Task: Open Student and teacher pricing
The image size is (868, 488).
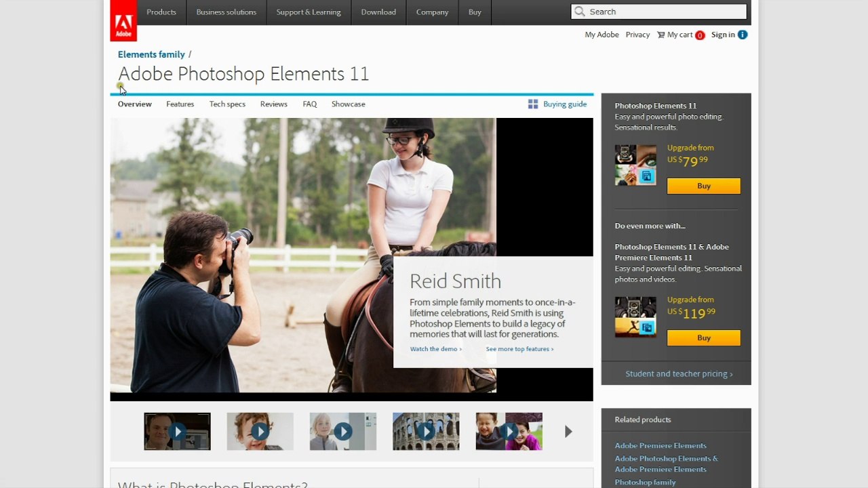Action: coord(679,373)
